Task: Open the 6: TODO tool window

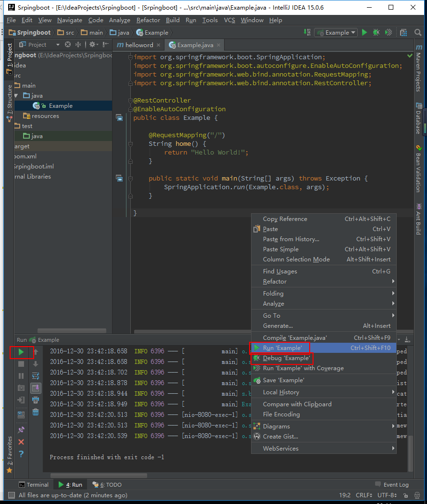Action: coord(107,485)
